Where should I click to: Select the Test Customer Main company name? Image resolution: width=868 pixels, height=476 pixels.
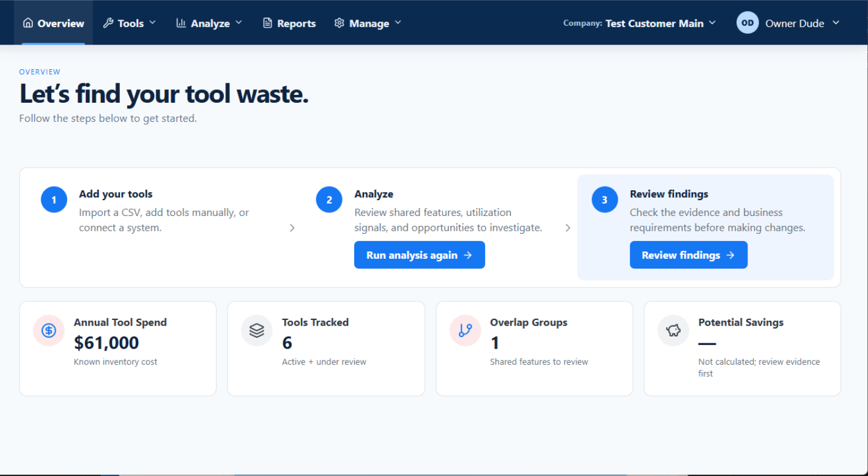(x=655, y=23)
